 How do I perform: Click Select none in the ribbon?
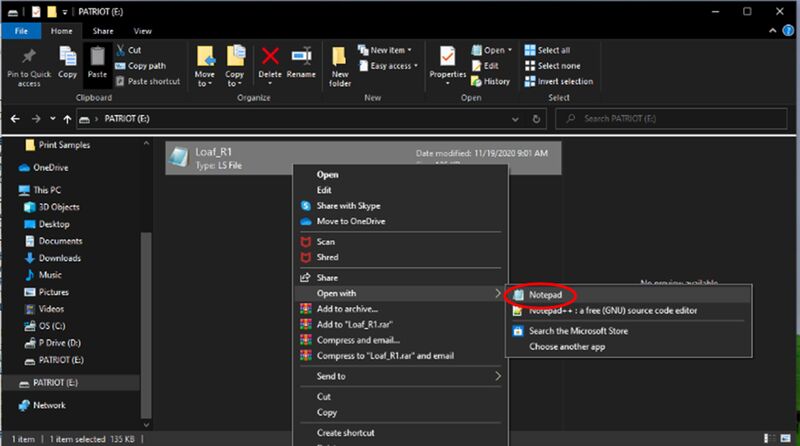552,66
